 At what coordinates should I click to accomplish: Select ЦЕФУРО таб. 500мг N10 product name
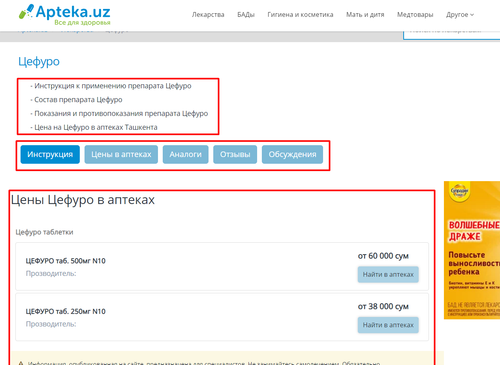[66, 261]
